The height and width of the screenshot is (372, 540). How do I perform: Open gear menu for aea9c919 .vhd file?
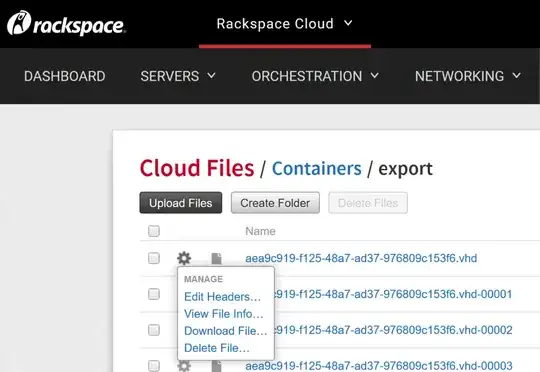[184, 258]
